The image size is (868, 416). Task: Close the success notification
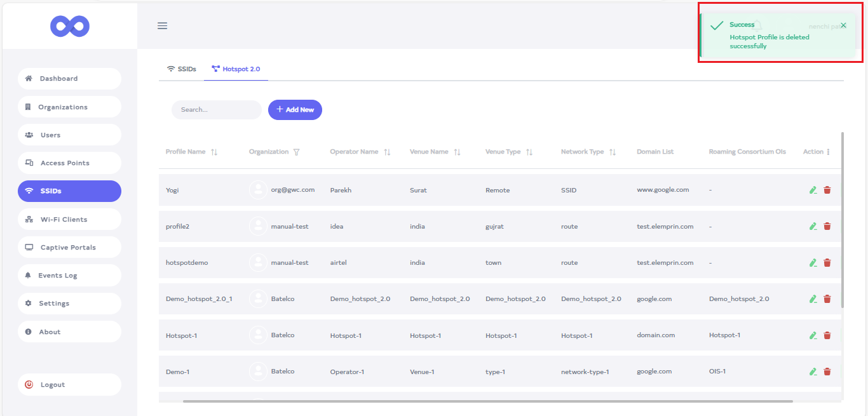(843, 25)
